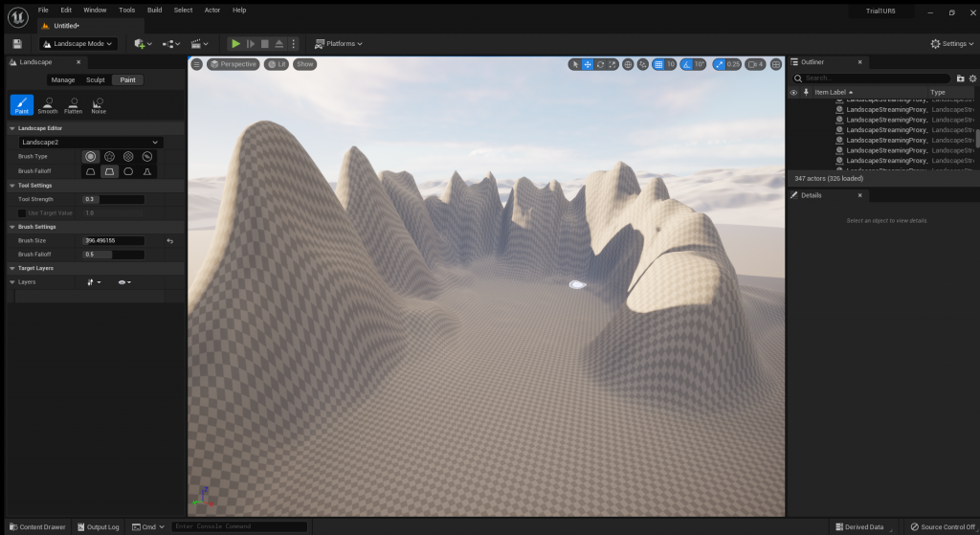Click the Stop playback button

(265, 44)
